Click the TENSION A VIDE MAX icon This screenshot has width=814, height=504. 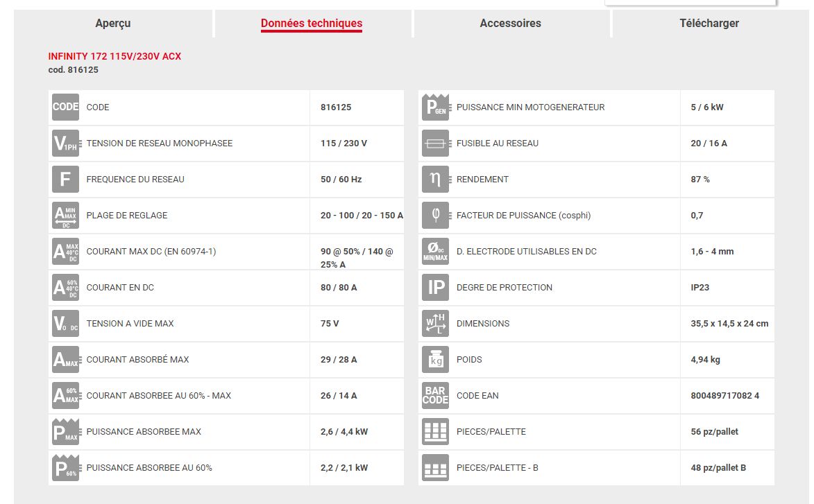coord(66,324)
